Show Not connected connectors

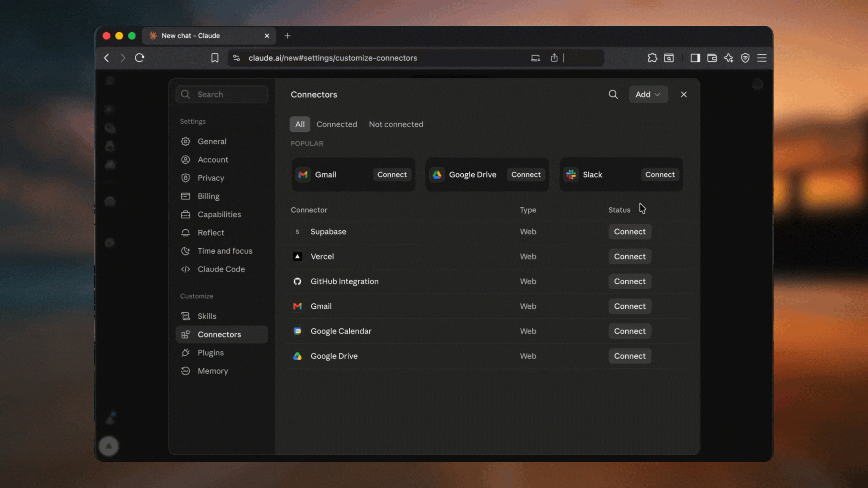tap(396, 124)
